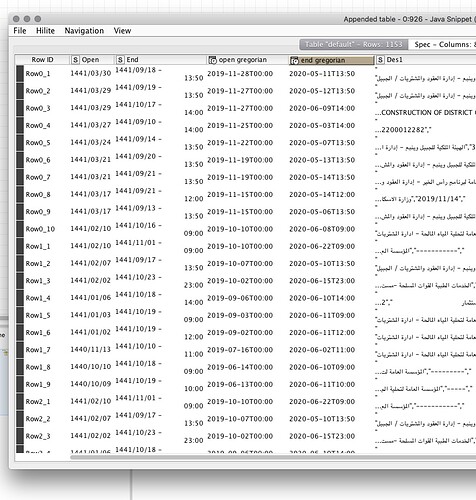Click Open cell 1441/03/30
The image size is (476, 500).
pyautogui.click(x=91, y=73)
